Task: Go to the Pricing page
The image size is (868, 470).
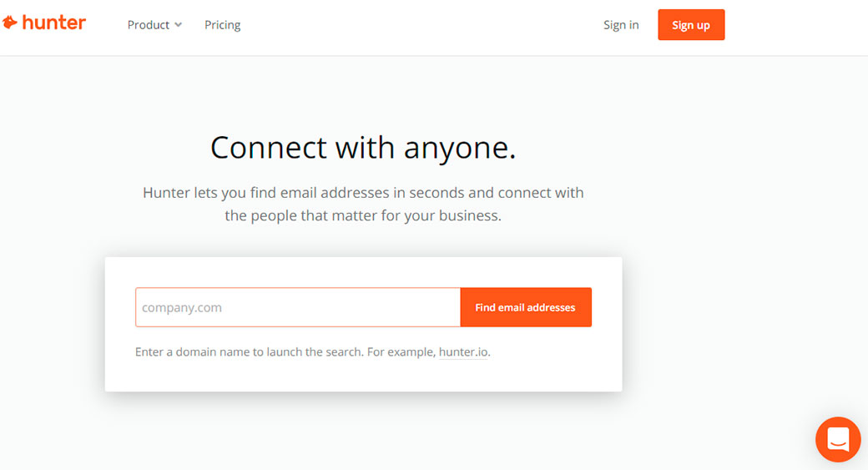Action: 222,25
